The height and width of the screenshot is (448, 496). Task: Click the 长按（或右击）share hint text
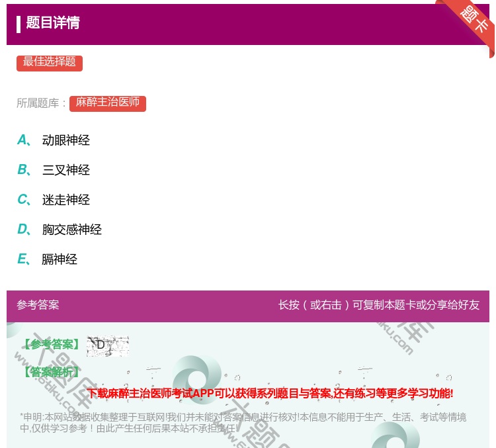[x=378, y=305]
